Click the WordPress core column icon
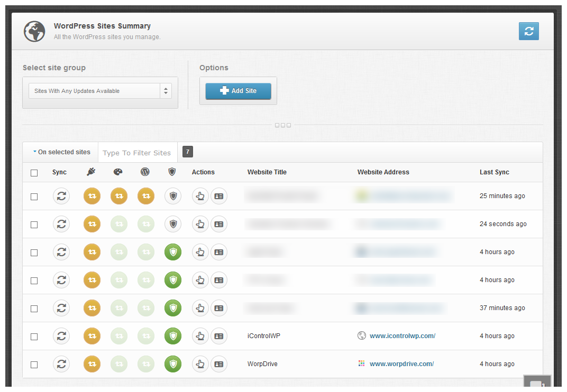This screenshot has height=392, width=567. tap(145, 172)
